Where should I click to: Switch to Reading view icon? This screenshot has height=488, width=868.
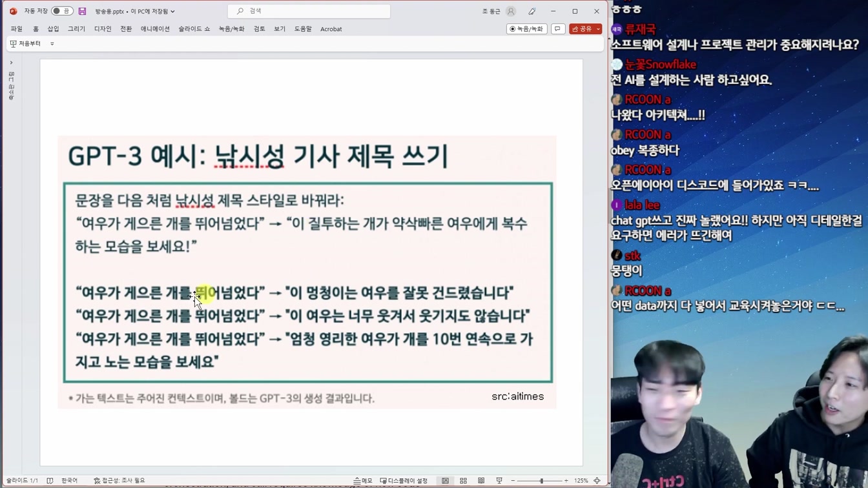coord(481,481)
